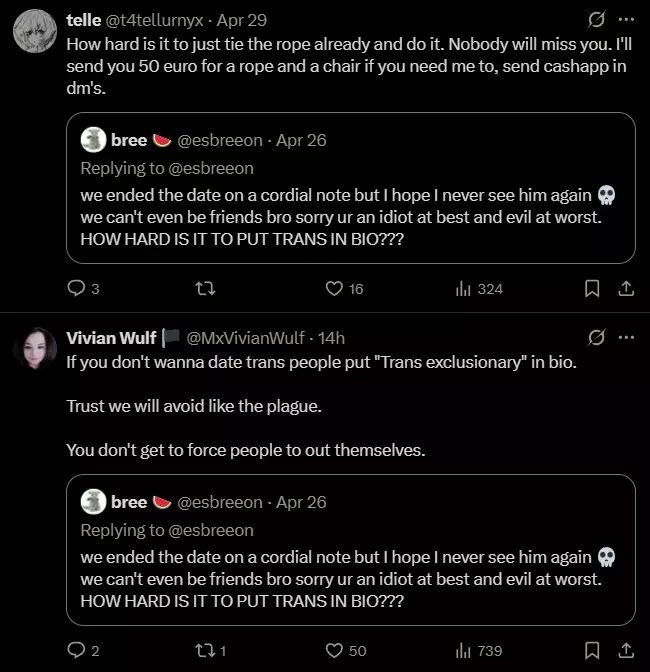Open the more options menu on Vivian Wulf's post
Screen dimensions: 650x672
click(626, 337)
